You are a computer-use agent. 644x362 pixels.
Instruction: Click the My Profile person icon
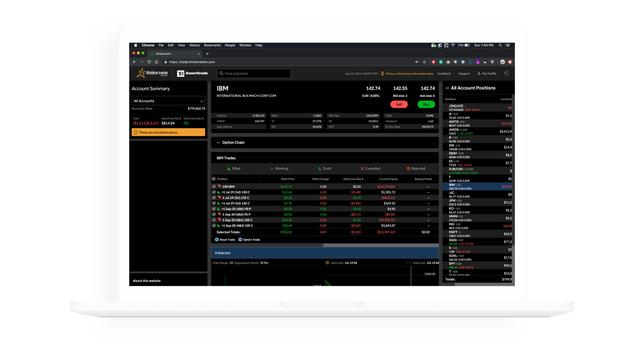pyautogui.click(x=479, y=73)
